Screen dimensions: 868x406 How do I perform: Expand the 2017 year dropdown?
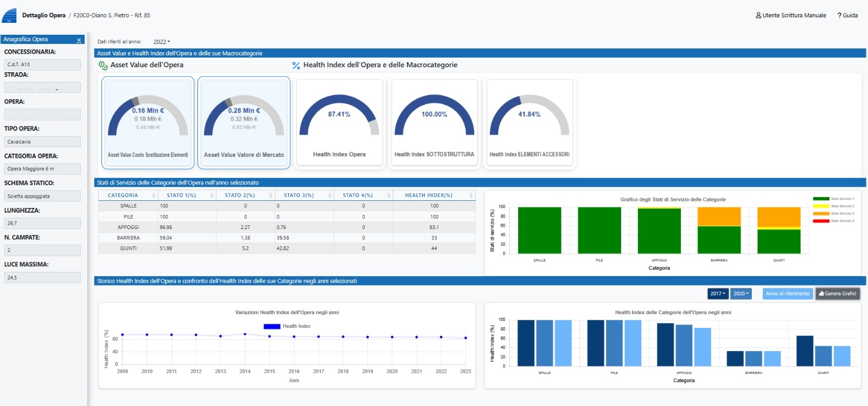718,294
